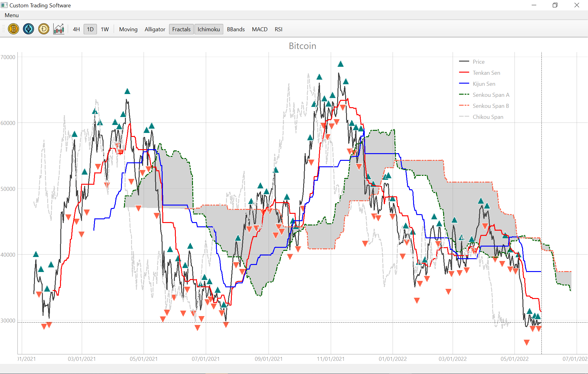Open the Menu menu
The height and width of the screenshot is (374, 588).
[x=12, y=15]
